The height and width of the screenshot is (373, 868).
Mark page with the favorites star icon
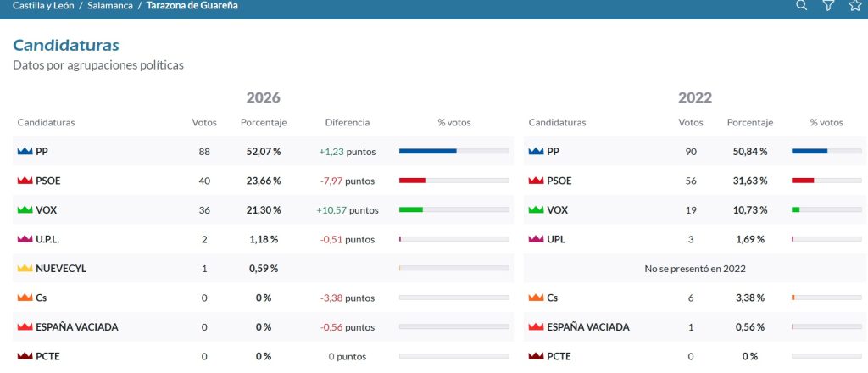(x=855, y=6)
